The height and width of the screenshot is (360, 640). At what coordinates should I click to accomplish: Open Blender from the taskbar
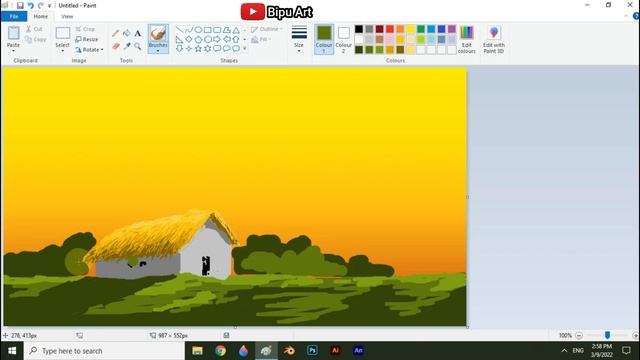[289, 351]
